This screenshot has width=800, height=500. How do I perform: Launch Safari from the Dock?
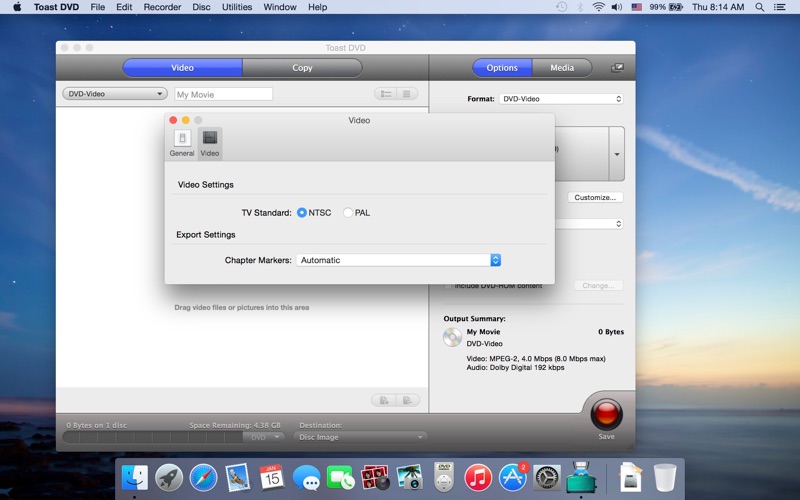(203, 478)
